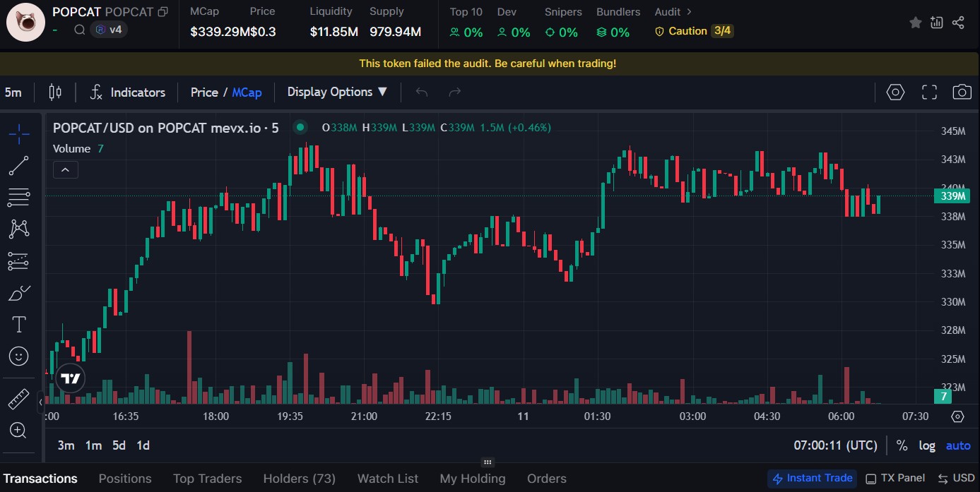Enable Instant Trade
This screenshot has width=980, height=492.
(812, 479)
